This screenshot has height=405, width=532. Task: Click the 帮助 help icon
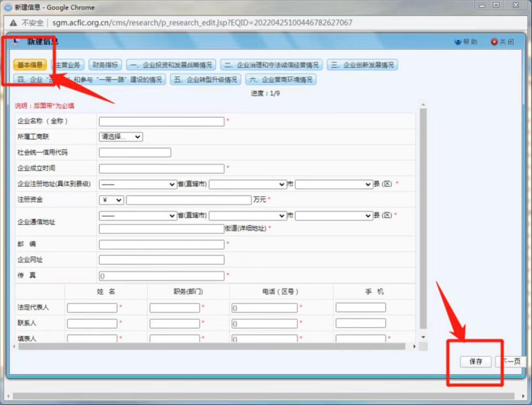[457, 42]
